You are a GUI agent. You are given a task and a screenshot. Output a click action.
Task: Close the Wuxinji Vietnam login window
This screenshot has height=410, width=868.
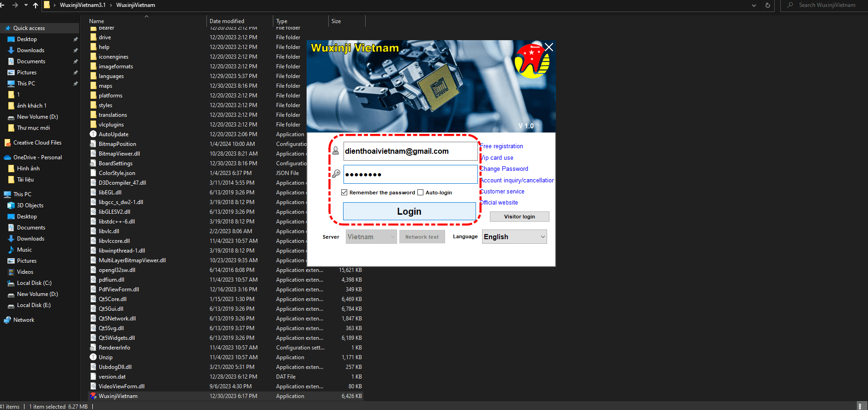(549, 47)
